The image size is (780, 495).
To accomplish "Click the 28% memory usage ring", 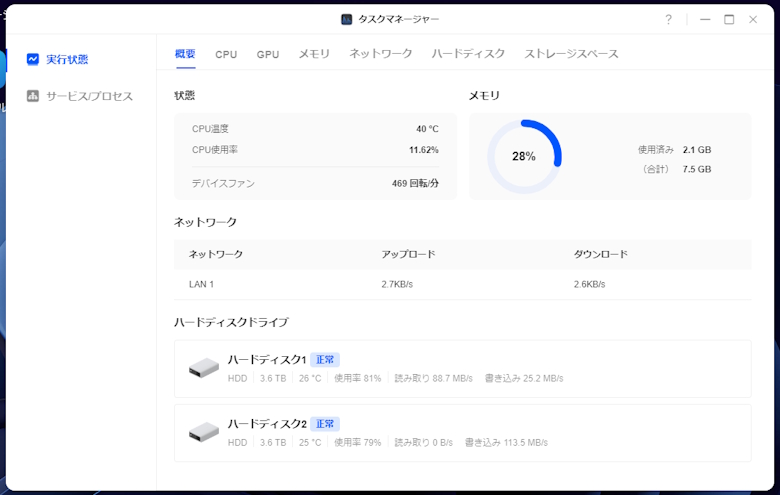I will [x=524, y=157].
